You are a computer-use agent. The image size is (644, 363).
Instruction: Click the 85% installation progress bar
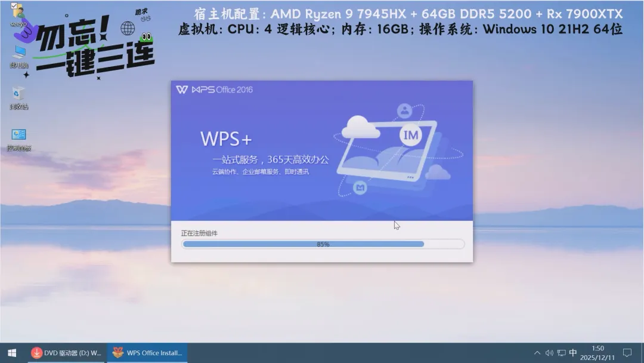tap(323, 244)
